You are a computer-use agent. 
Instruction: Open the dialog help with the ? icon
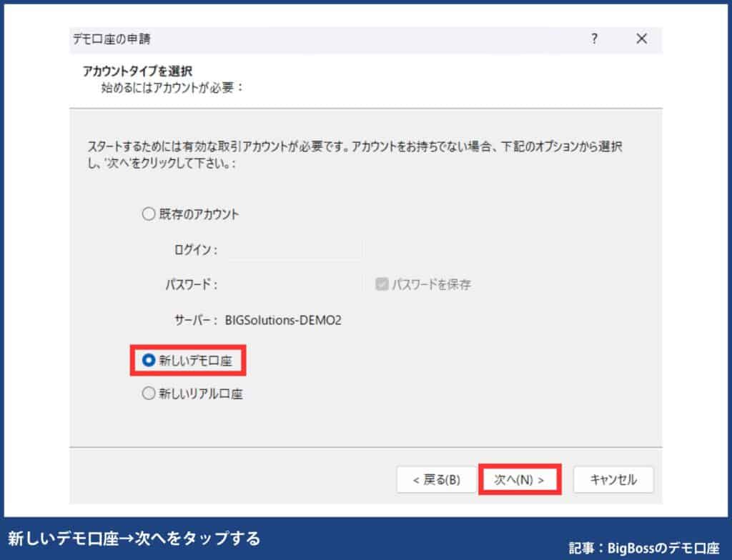(x=594, y=39)
